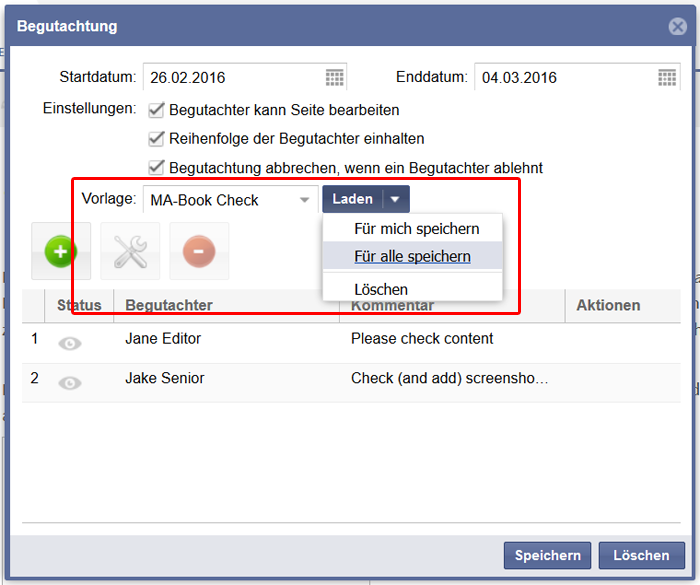Click the Speichern button at the bottom

click(547, 556)
